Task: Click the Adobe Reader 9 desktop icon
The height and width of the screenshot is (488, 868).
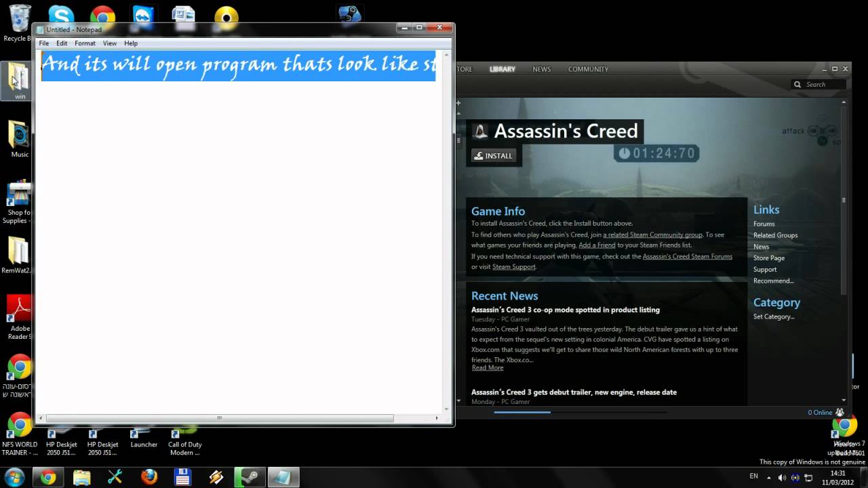Action: (x=19, y=317)
